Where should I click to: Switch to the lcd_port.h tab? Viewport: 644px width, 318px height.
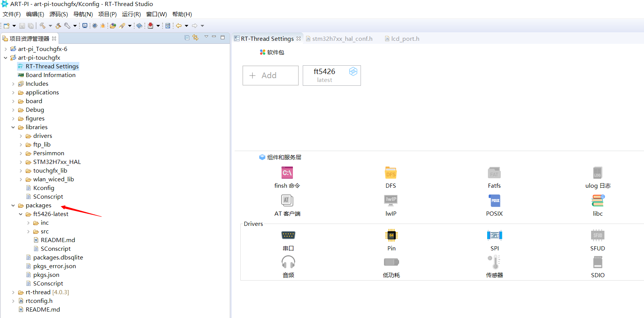click(402, 39)
